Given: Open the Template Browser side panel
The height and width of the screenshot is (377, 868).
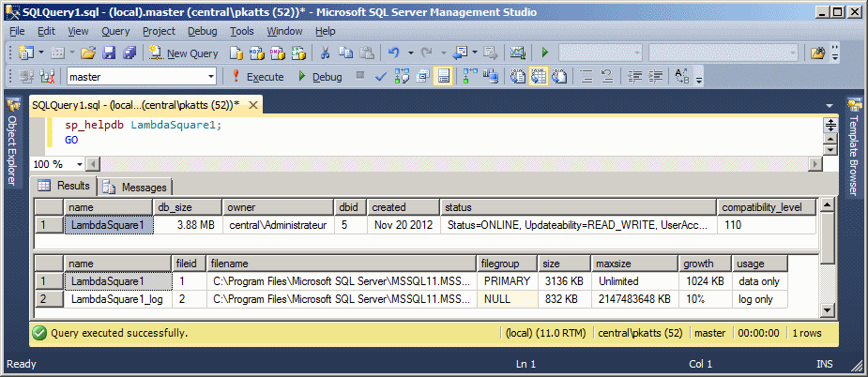Looking at the screenshot, I should pos(854,146).
